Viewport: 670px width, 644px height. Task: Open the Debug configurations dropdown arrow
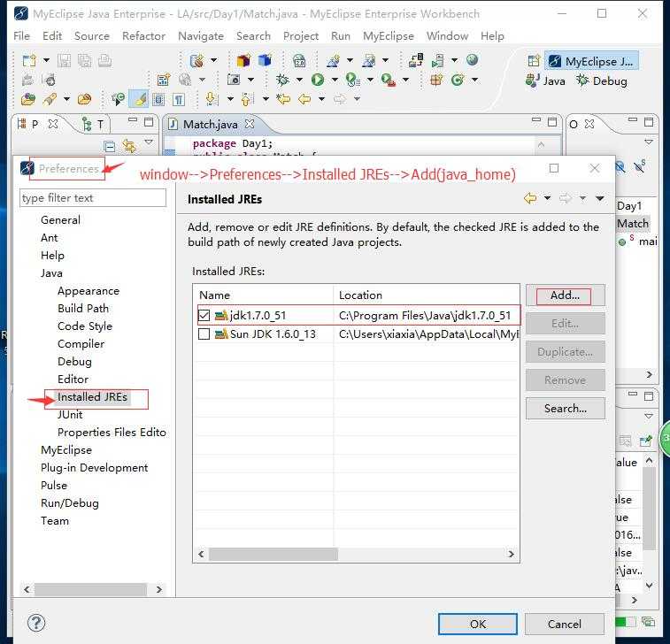tap(299, 80)
